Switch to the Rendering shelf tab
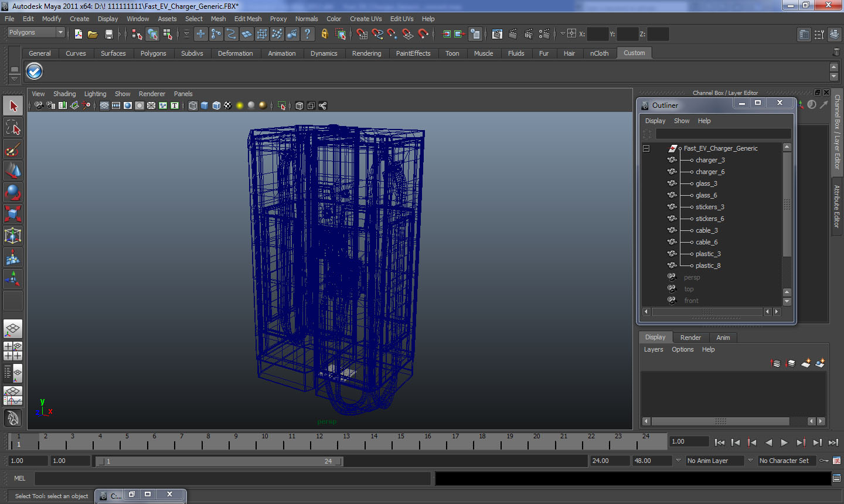 366,53
